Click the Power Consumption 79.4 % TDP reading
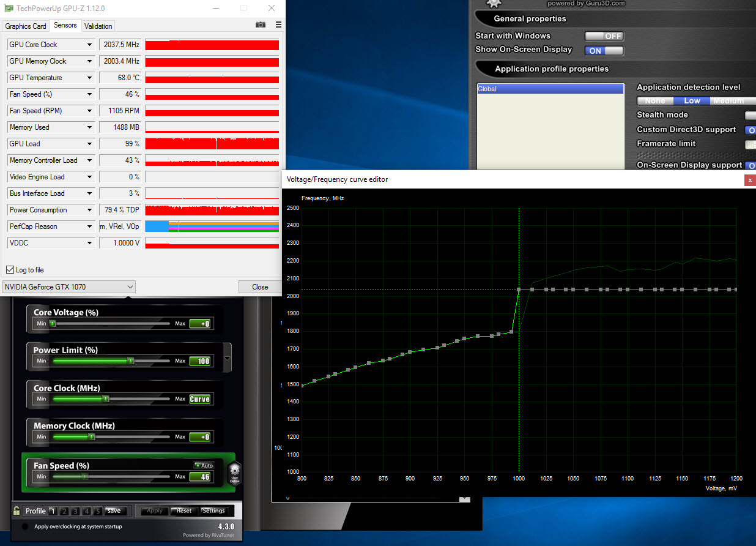756x546 pixels. coord(120,210)
